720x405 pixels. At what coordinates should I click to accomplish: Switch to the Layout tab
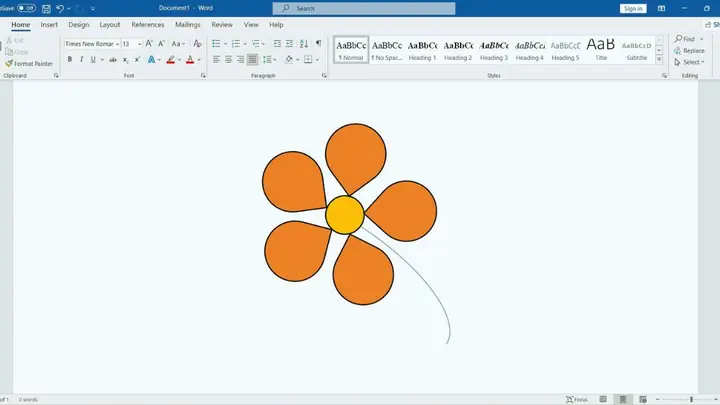coord(110,25)
